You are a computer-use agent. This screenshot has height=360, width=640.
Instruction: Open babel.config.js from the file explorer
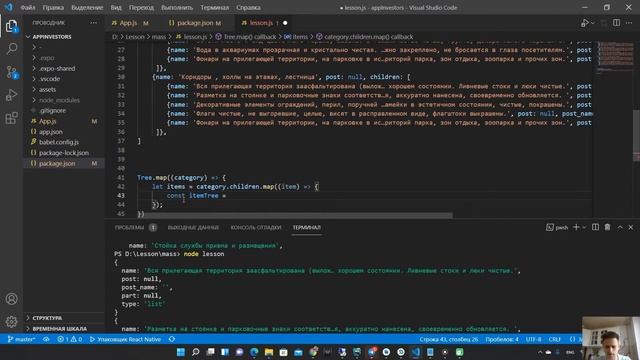(59, 142)
